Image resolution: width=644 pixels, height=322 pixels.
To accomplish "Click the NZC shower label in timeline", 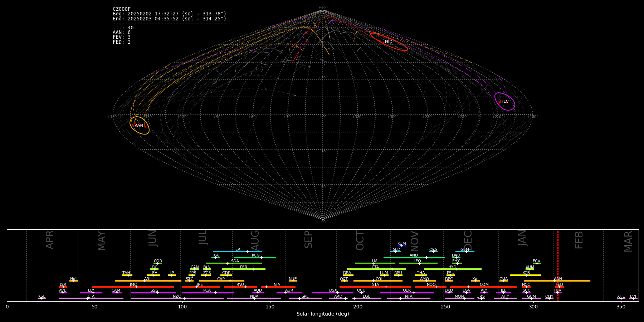I will click(x=177, y=296).
